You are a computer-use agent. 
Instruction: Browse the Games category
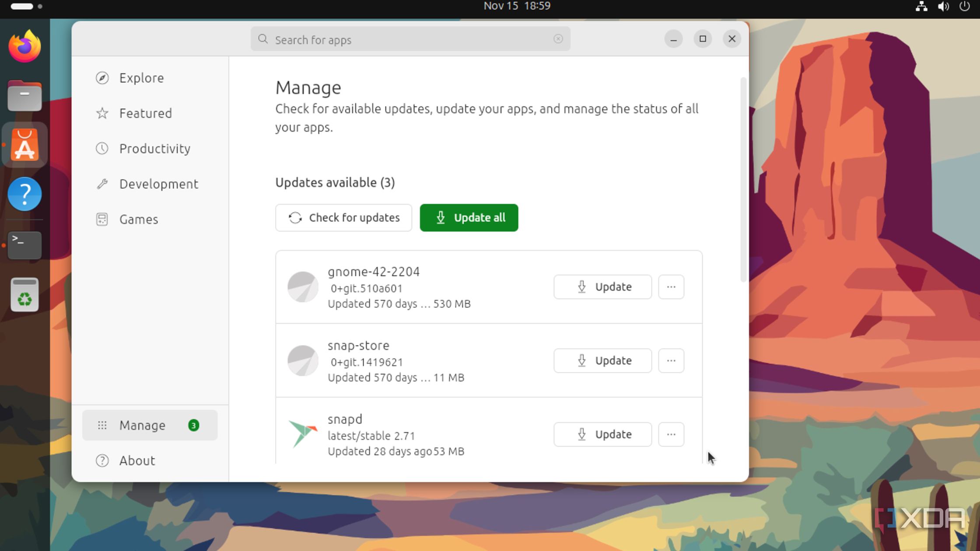point(150,220)
